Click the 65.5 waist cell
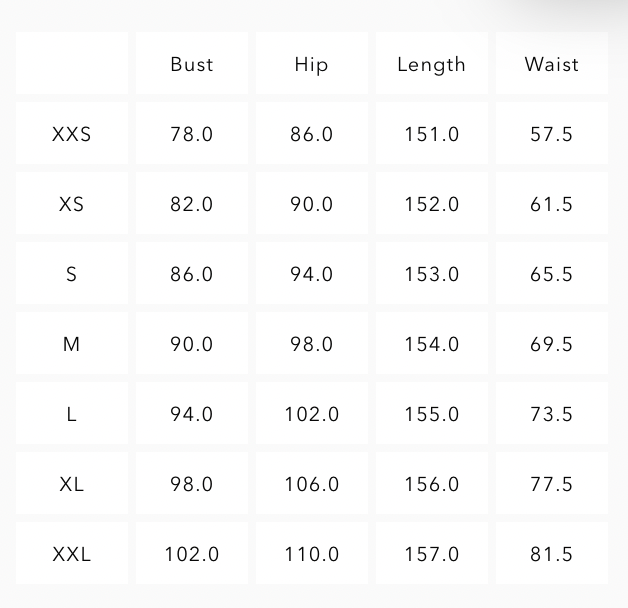Screen dimensions: 628x608 pyautogui.click(x=551, y=274)
